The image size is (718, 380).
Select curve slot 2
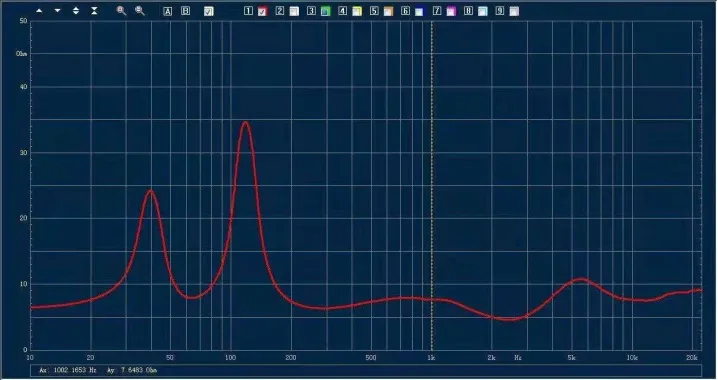(280, 11)
